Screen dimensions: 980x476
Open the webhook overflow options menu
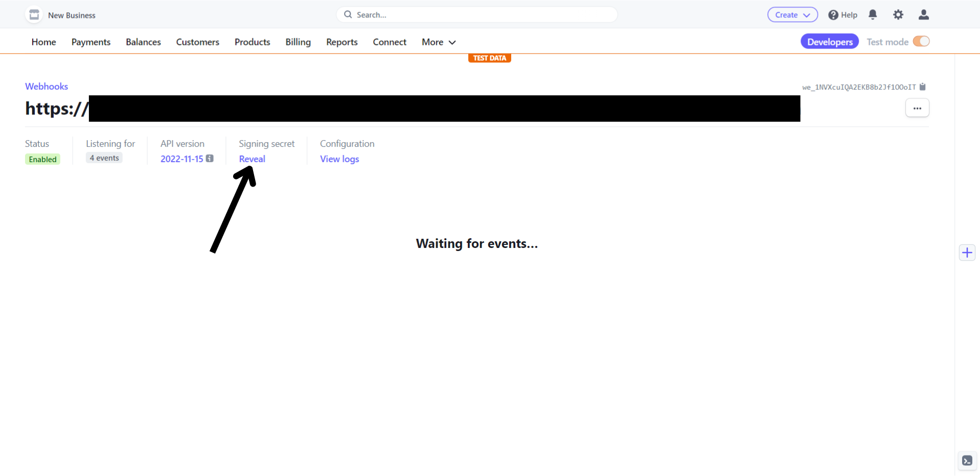click(917, 108)
